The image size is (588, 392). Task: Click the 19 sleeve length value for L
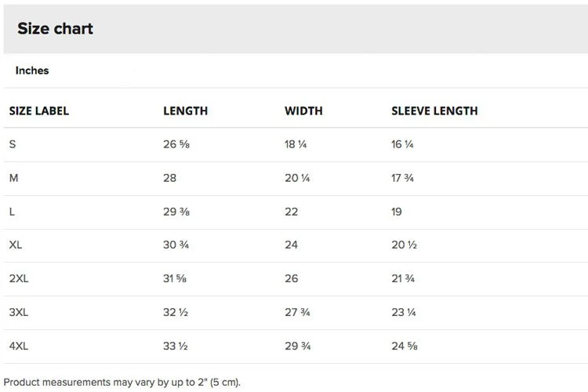point(397,212)
